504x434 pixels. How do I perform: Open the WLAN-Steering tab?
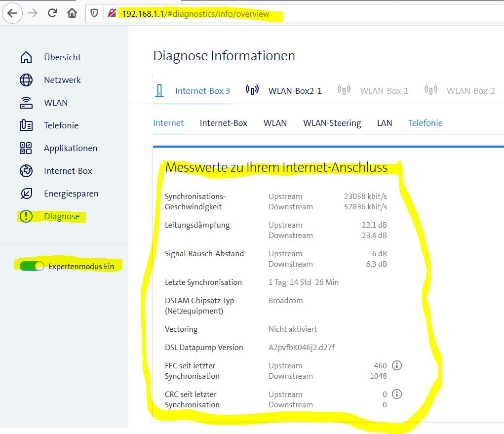(332, 123)
